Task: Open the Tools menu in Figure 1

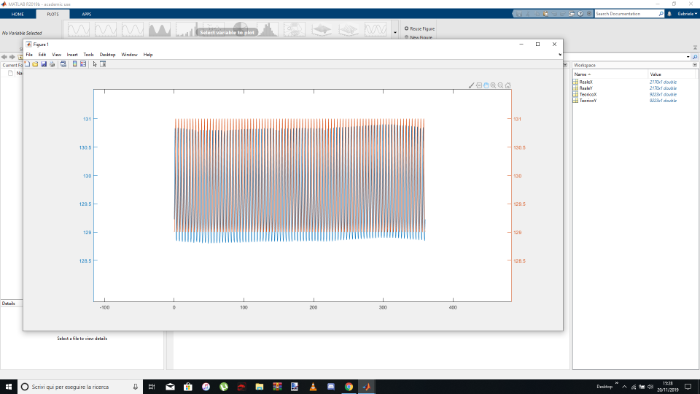Action: (88, 54)
